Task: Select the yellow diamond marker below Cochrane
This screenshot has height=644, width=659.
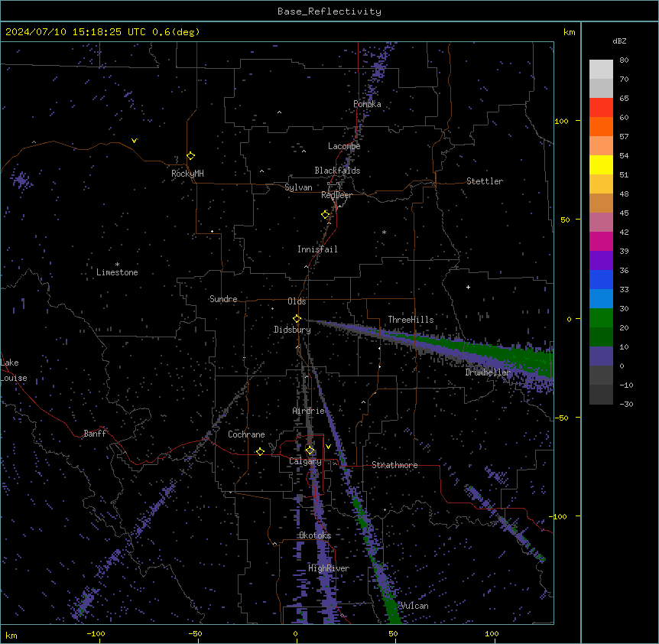Action: [260, 451]
